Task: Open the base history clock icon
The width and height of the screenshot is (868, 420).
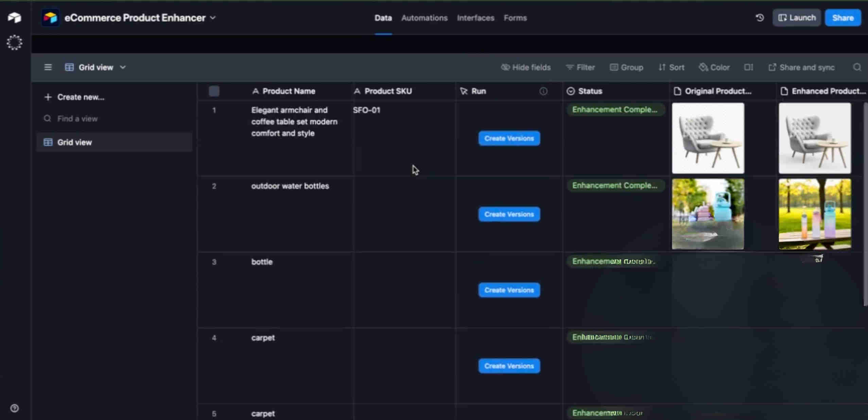Action: click(x=760, y=18)
